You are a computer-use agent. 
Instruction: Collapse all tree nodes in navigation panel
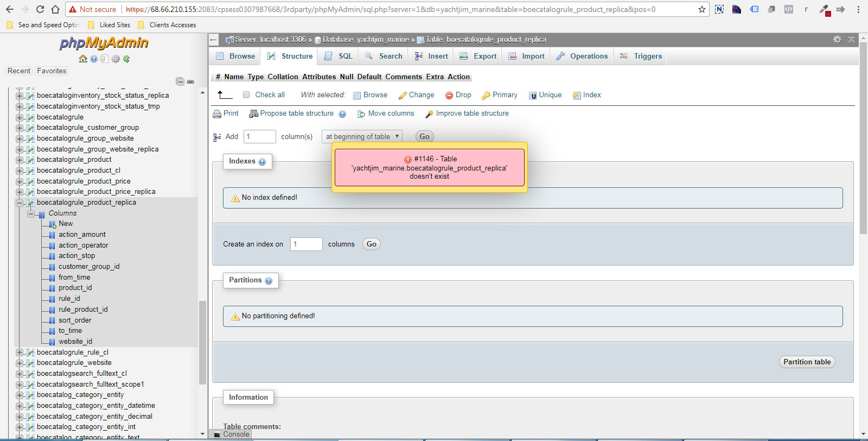[x=180, y=81]
